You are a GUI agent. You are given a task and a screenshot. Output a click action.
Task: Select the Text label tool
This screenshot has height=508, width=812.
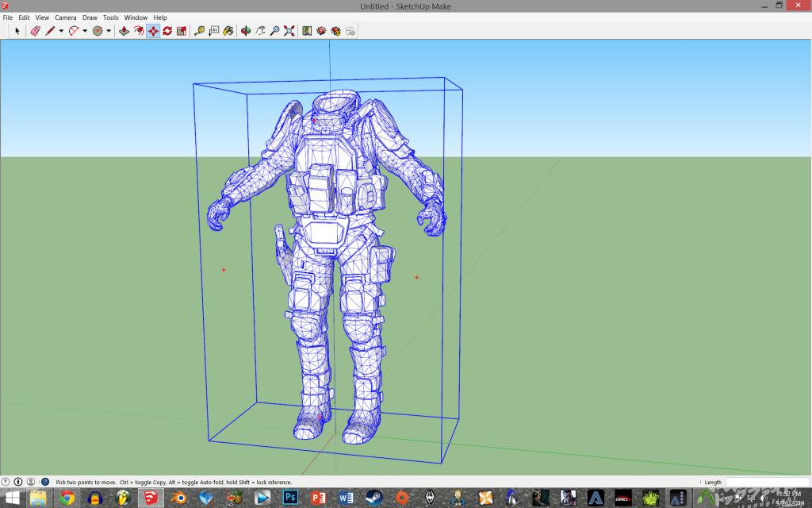214,31
